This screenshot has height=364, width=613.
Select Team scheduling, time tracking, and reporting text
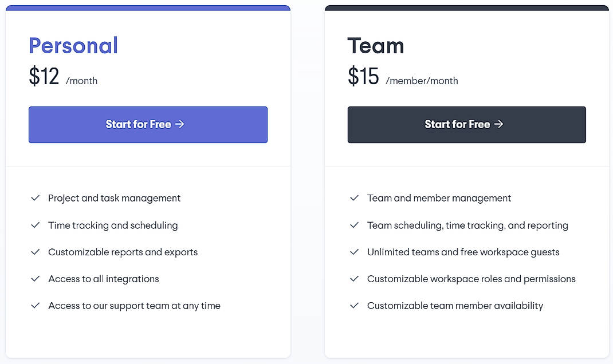click(467, 225)
